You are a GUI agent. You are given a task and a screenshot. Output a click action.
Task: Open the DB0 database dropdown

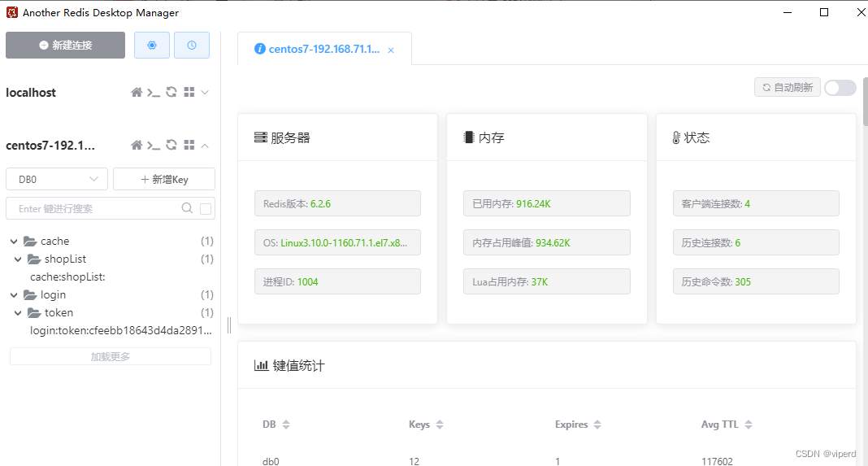click(x=57, y=179)
